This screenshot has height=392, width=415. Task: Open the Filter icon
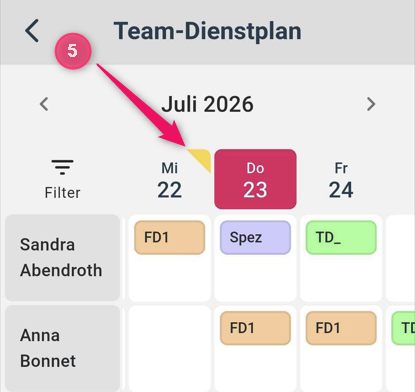(x=62, y=179)
